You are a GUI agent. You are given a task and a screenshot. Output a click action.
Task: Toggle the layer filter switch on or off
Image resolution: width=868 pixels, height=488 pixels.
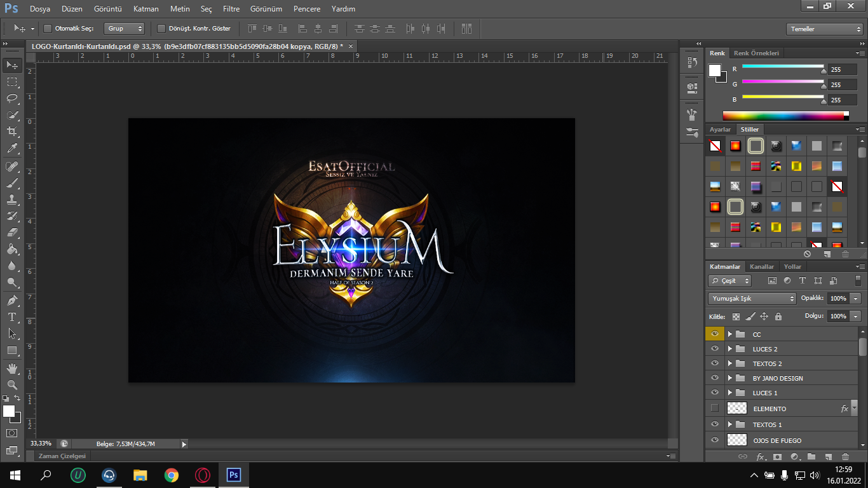tap(858, 280)
